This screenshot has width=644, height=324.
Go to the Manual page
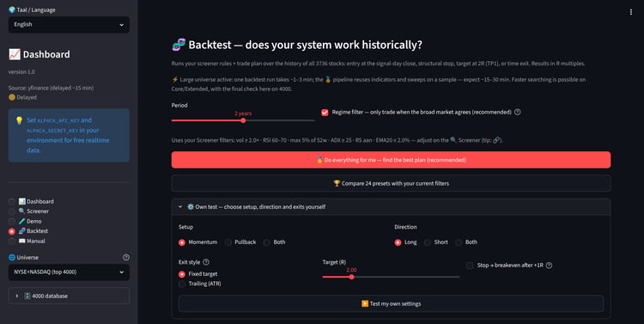coord(27,241)
